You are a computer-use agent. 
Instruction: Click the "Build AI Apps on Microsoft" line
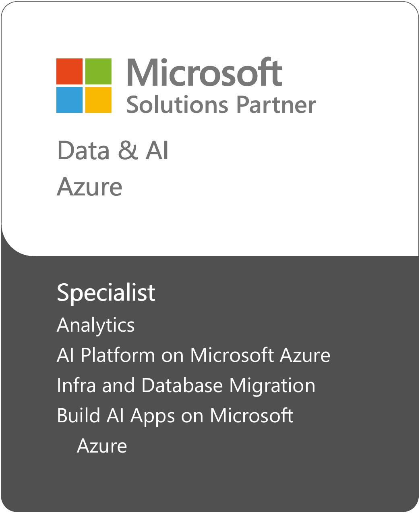coord(175,415)
